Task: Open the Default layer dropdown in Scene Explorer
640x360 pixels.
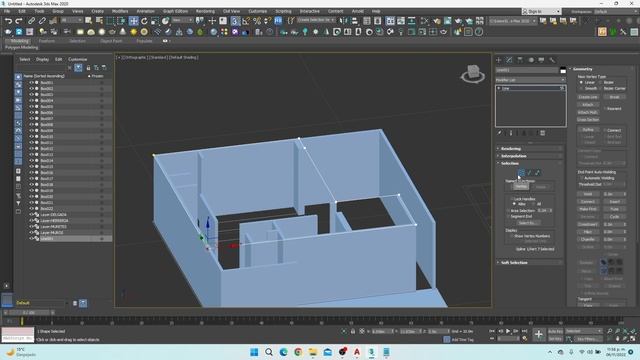Action: 41,303
